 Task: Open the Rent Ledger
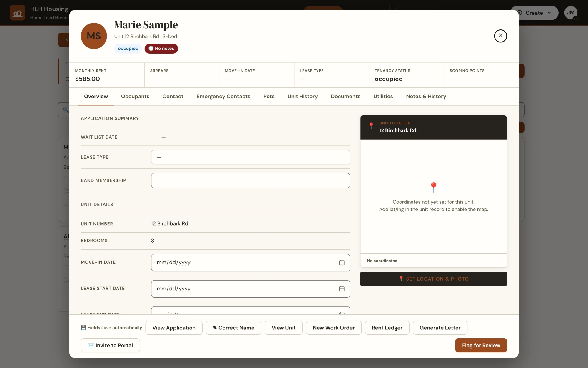point(387,328)
